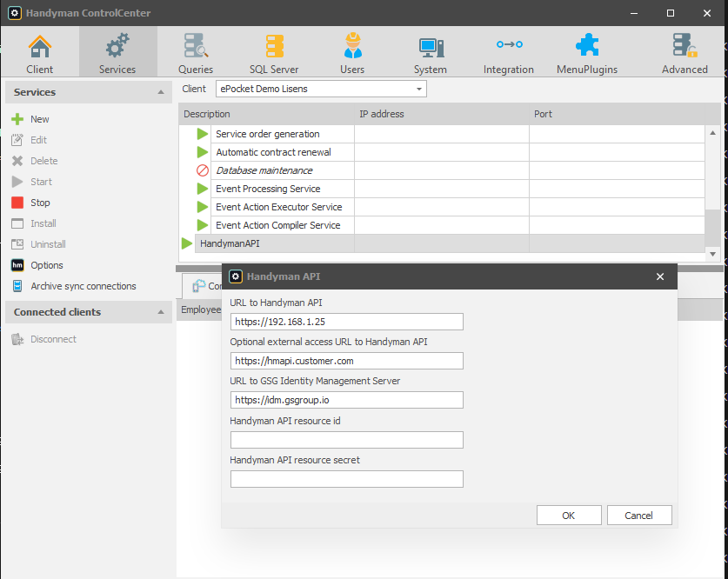Screen dimensions: 728x579
Task: Click the Install service icon
Action: pyautogui.click(x=17, y=223)
